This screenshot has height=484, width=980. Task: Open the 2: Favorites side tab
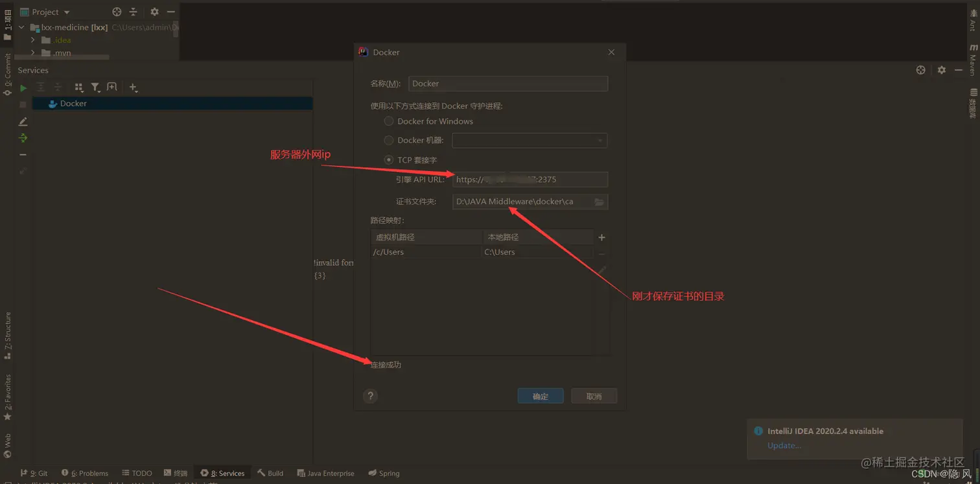[x=8, y=397]
